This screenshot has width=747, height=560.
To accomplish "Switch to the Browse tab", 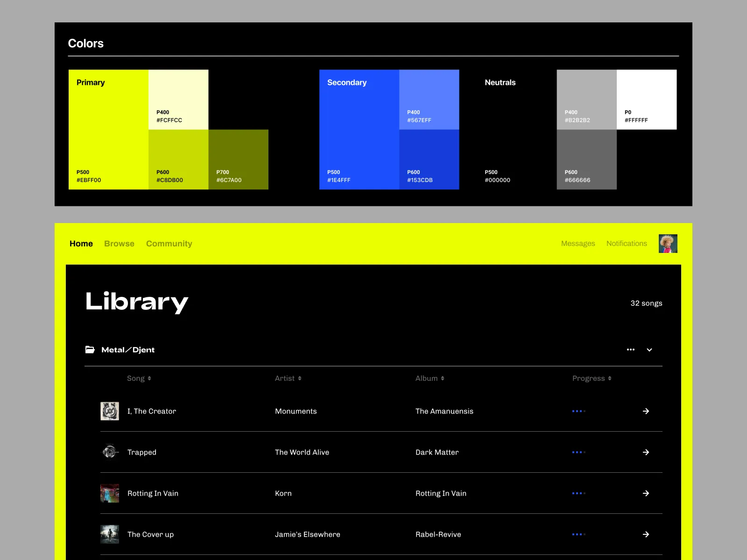I will (x=119, y=243).
